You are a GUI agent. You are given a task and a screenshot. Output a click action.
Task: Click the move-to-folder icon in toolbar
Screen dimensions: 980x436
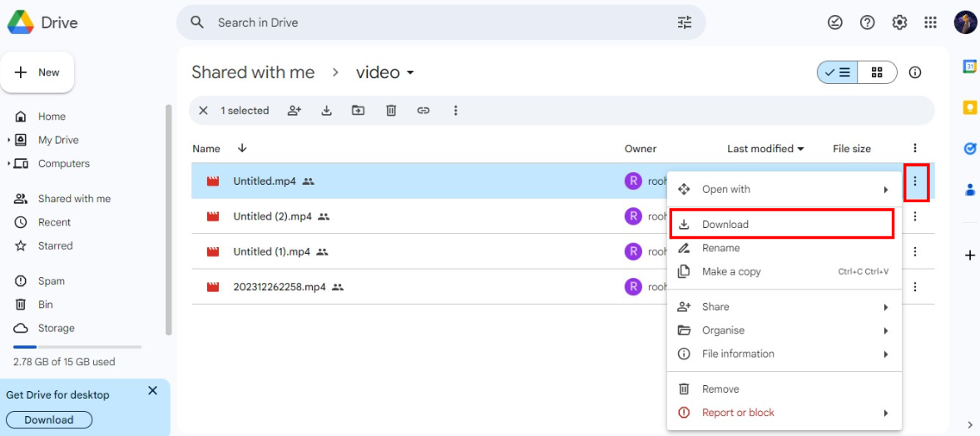click(358, 111)
